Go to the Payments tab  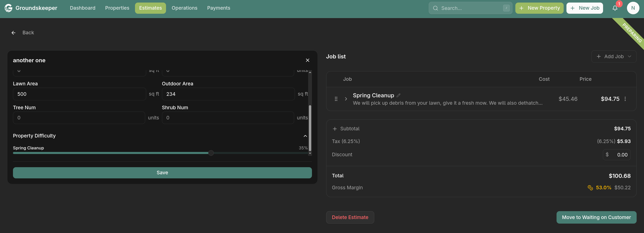tap(218, 8)
